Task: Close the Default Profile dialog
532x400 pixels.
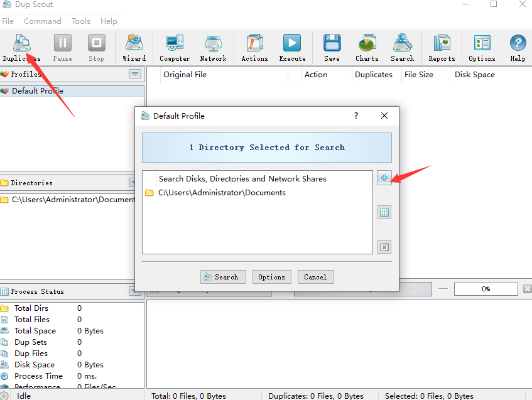Action: click(x=384, y=116)
